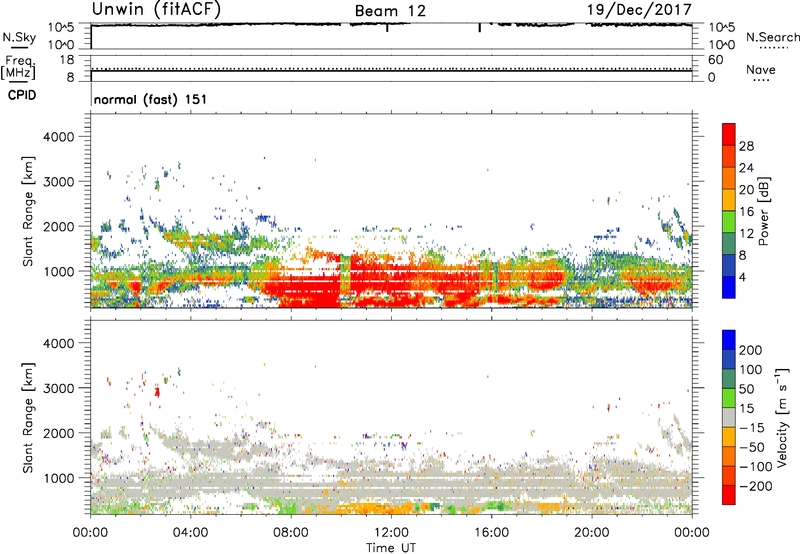Click the '04:00' time axis tick label
Screen dimensions: 800x554
point(190,533)
